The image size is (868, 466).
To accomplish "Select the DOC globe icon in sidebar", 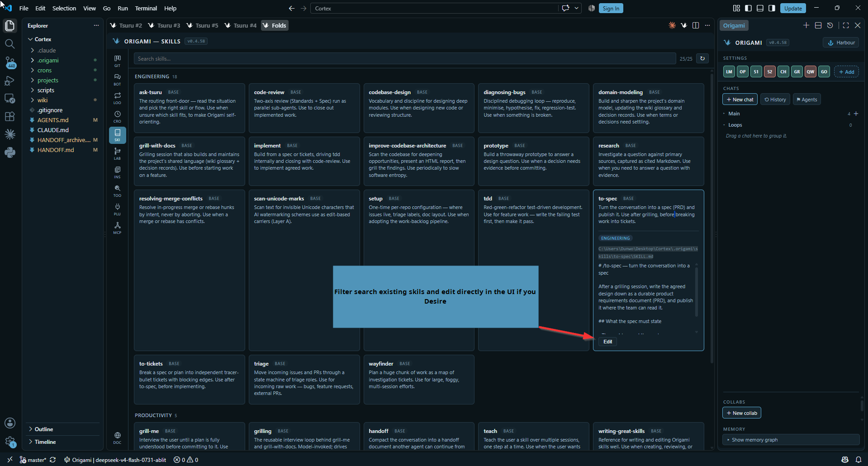I will point(117,437).
